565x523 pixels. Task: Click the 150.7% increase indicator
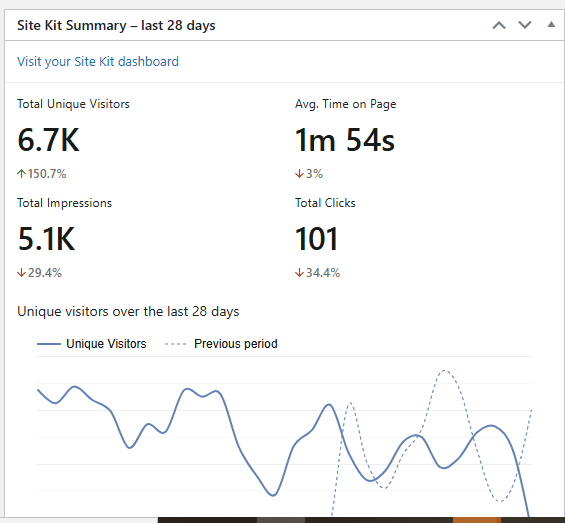tap(42, 174)
